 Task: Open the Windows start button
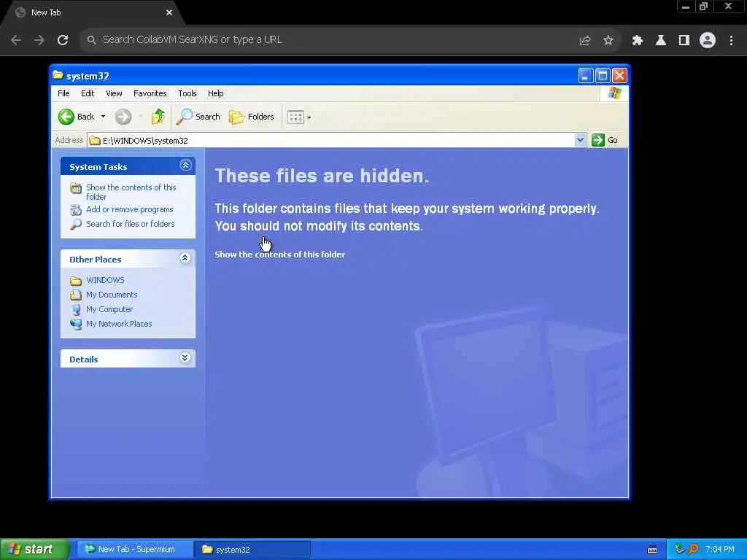[35, 550]
